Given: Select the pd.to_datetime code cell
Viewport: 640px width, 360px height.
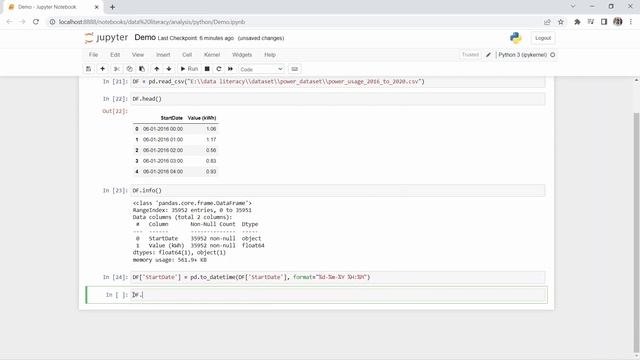Looking at the screenshot, I should pyautogui.click(x=338, y=277).
